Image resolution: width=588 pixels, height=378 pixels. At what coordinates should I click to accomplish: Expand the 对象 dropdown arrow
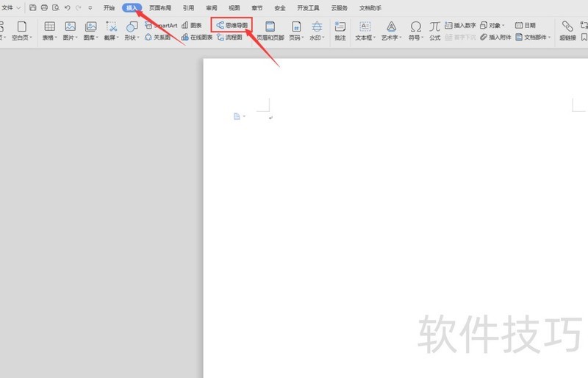503,26
